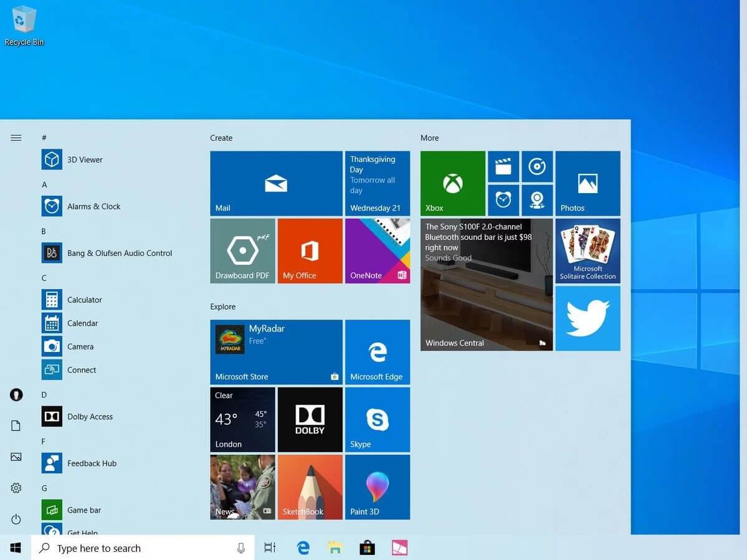Open the Paint 3D tile
747x560 pixels.
point(378,486)
